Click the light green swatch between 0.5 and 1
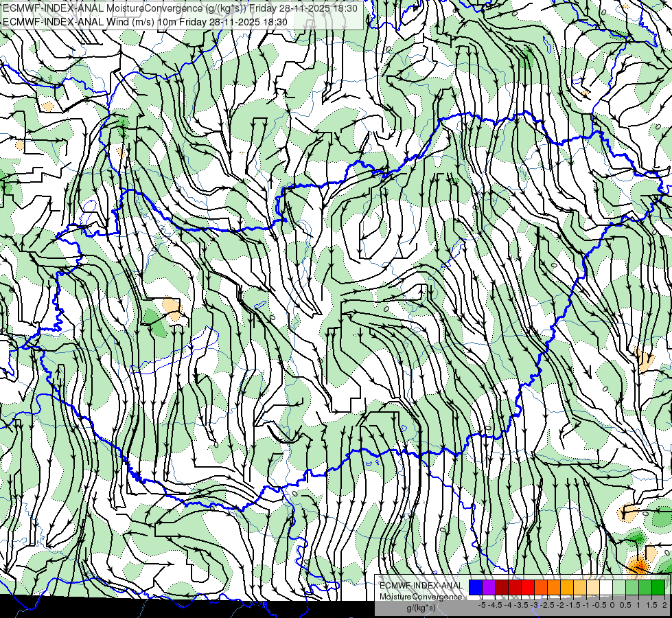Screen dimensions: 672x618 [632, 588]
